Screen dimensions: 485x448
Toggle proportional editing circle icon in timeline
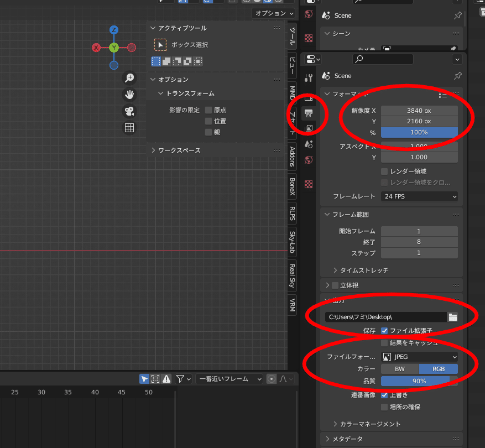click(x=272, y=379)
